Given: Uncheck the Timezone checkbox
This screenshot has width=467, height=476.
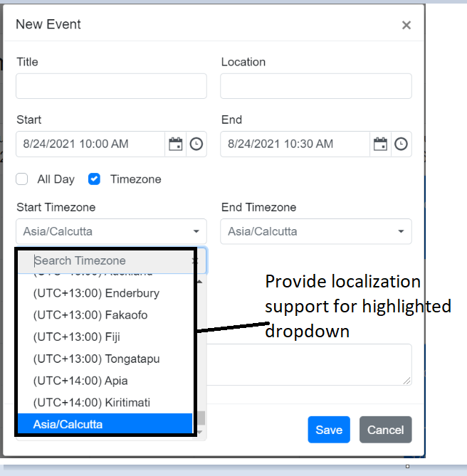Looking at the screenshot, I should click(x=94, y=179).
